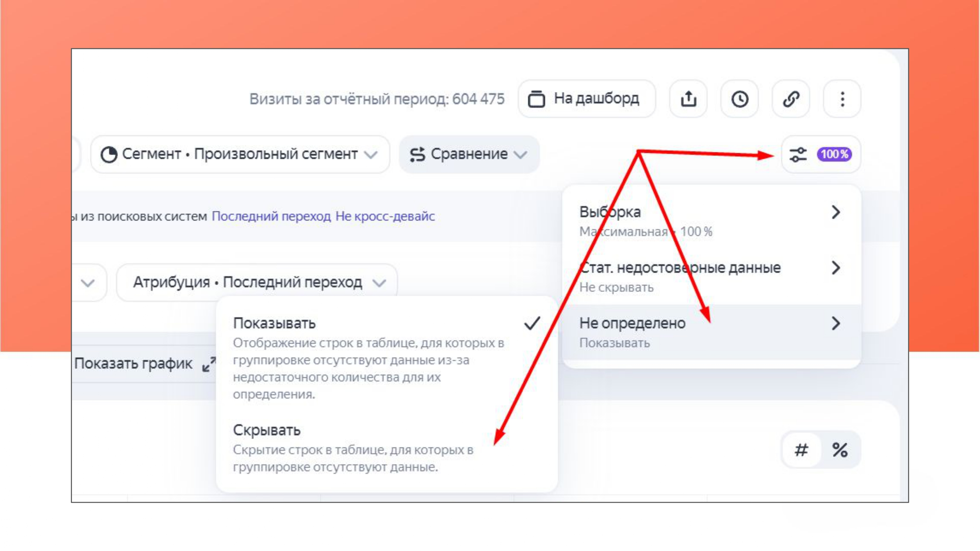Click the export/share upload icon
The width and height of the screenshot is (980, 551).
[688, 99]
